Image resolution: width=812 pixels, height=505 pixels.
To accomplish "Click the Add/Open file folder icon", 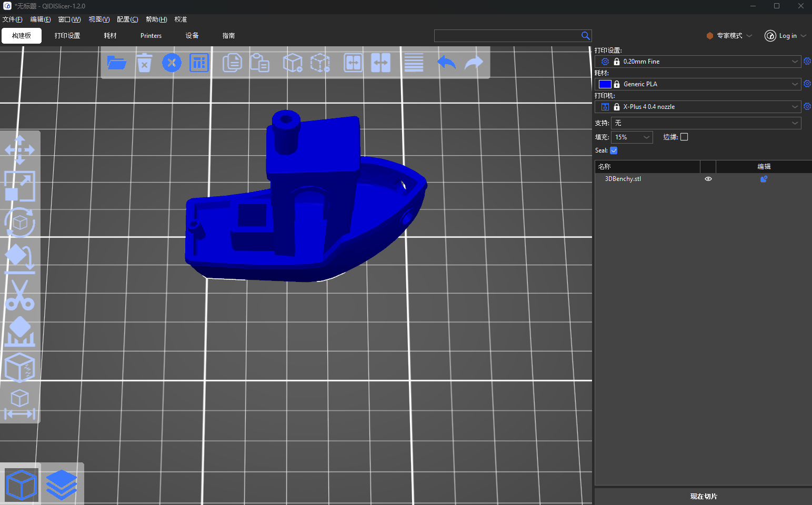I will (x=116, y=63).
